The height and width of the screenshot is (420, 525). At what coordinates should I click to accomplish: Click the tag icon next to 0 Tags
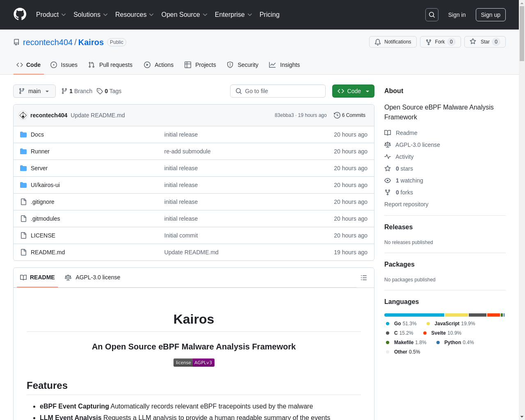pos(100,91)
